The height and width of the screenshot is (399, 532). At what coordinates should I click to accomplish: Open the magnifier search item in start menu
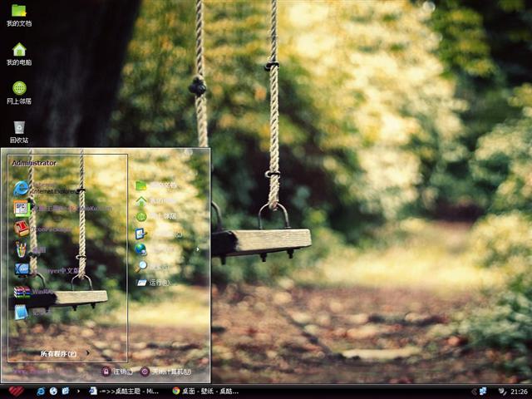pos(140,266)
